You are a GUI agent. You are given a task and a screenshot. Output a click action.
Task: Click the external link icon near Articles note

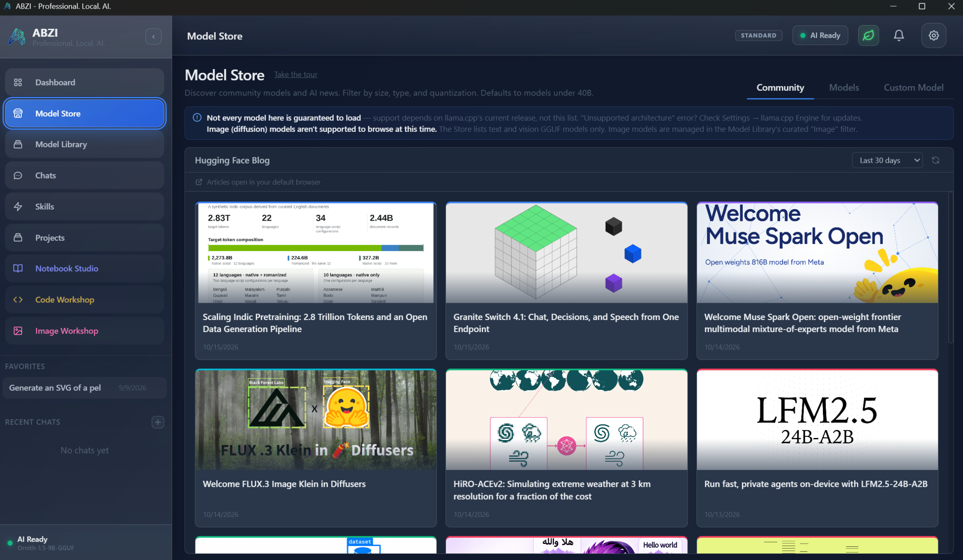(199, 182)
